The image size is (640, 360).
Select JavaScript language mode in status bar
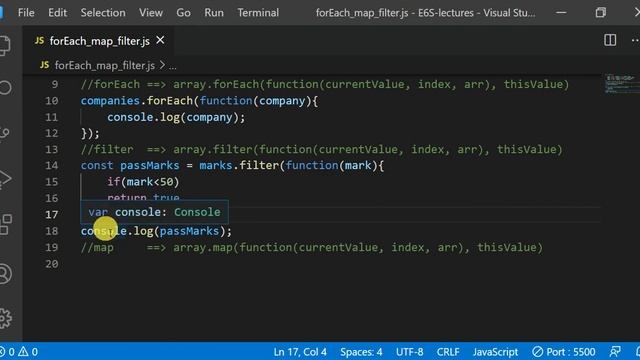[x=495, y=351]
